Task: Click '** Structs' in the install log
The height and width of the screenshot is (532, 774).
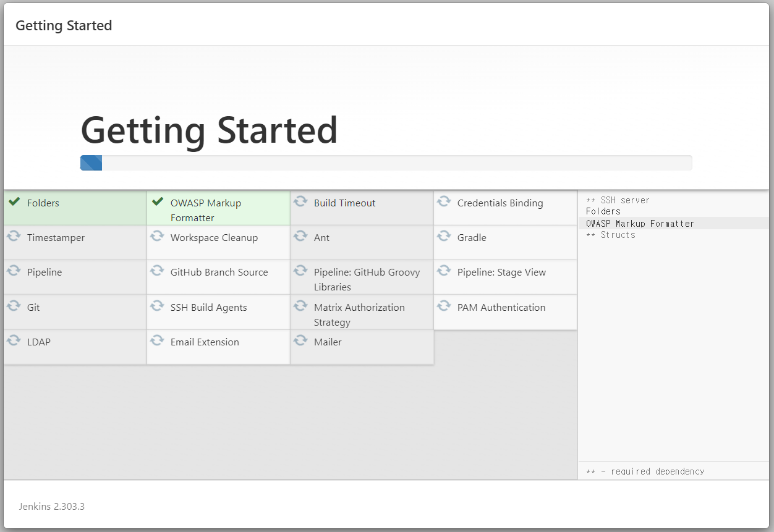Action: (610, 235)
